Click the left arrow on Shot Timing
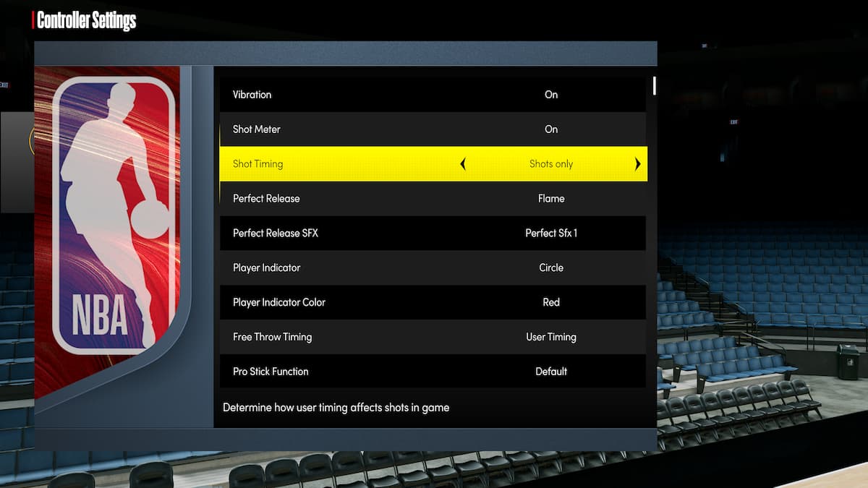 pos(463,164)
